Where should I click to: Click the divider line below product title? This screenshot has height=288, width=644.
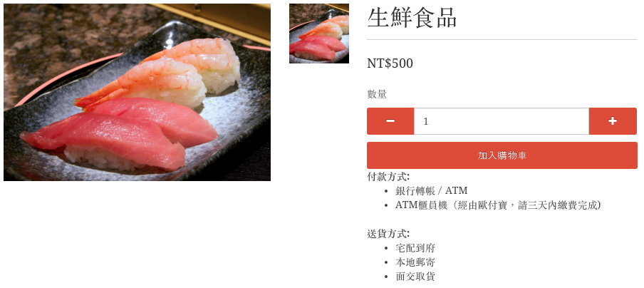tap(502, 40)
